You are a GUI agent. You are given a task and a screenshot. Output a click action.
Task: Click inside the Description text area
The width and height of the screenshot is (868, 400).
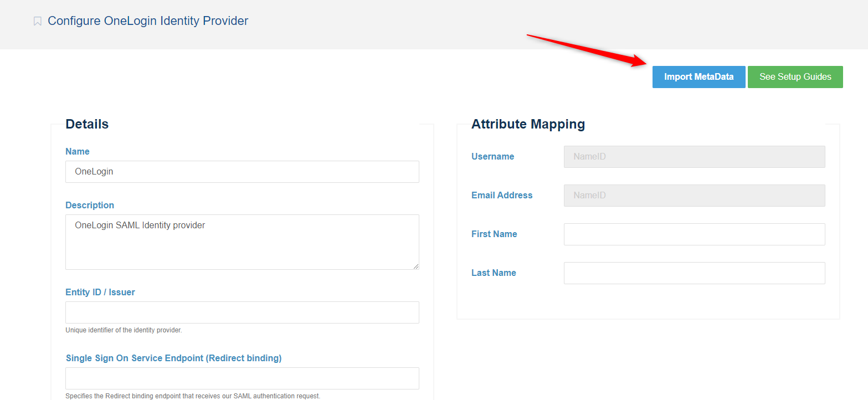point(242,242)
